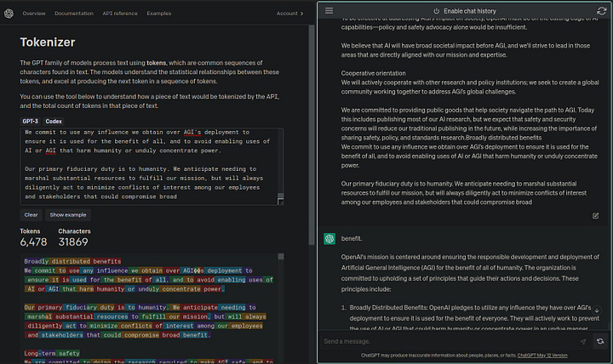613x364 pixels.
Task: Regenerate response with circular arrows icon
Action: [600, 341]
